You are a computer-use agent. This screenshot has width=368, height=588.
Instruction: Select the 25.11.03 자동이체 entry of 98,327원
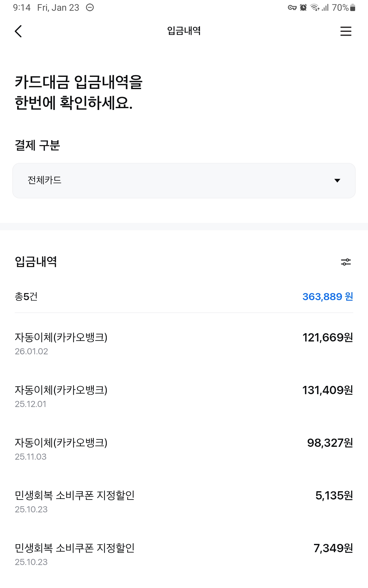[184, 449]
